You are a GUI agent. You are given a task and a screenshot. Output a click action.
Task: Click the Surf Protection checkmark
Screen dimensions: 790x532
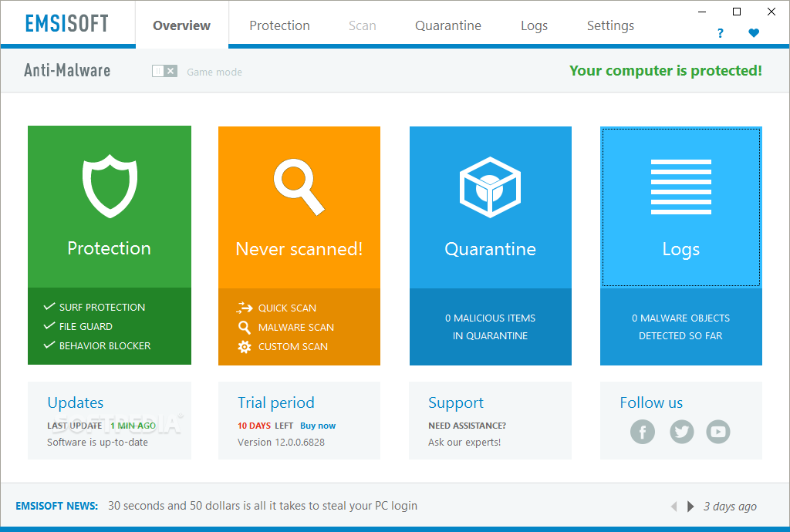(x=49, y=307)
